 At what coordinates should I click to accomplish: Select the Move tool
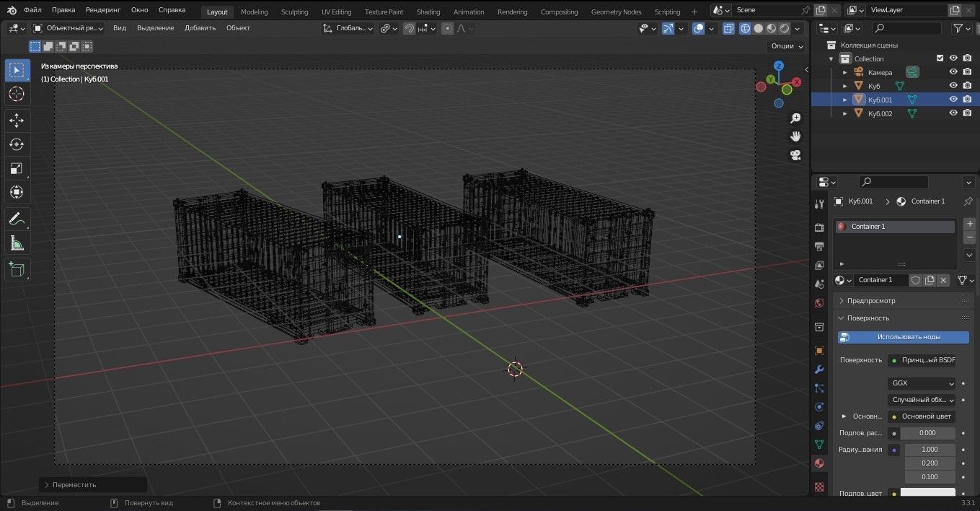point(17,121)
